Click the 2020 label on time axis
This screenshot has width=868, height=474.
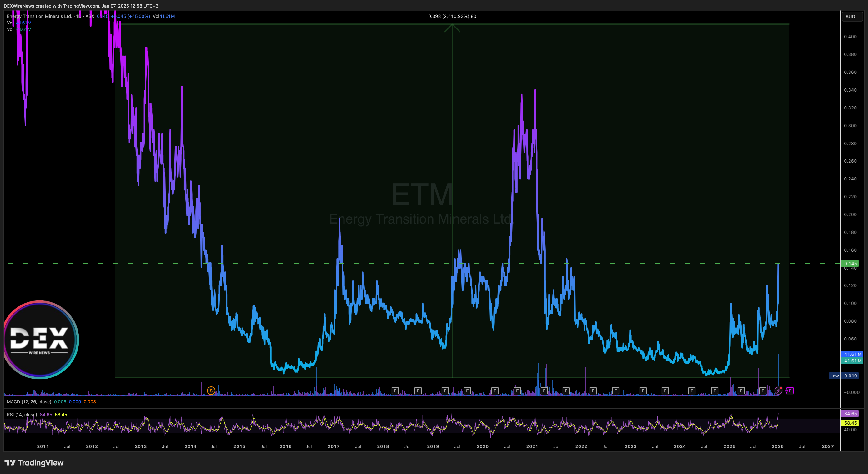pyautogui.click(x=482, y=446)
